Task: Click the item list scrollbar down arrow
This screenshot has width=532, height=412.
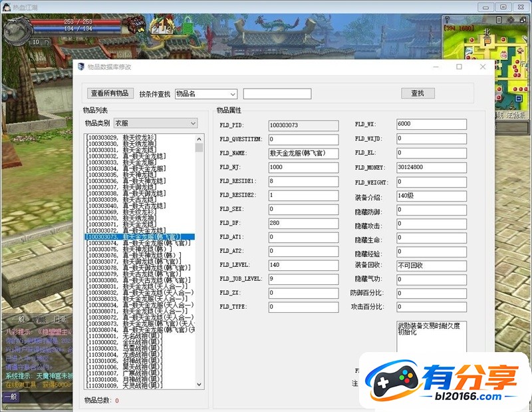Action: coord(199,385)
